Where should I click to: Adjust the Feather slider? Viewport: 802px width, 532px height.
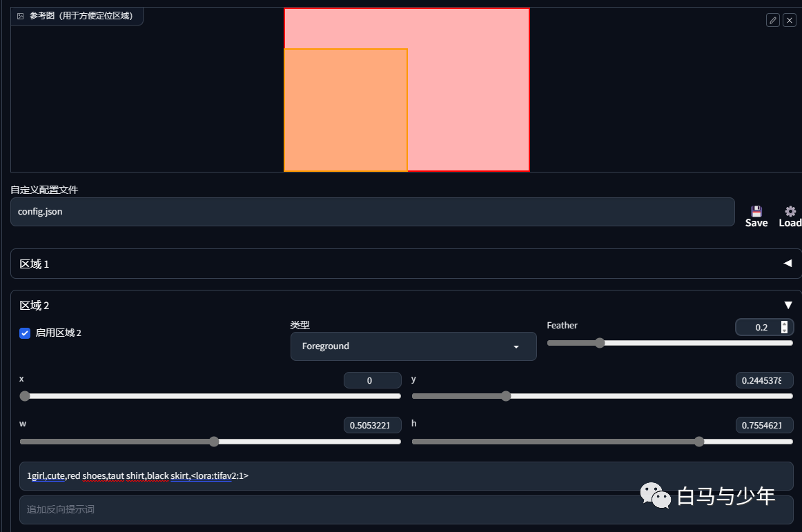[600, 343]
